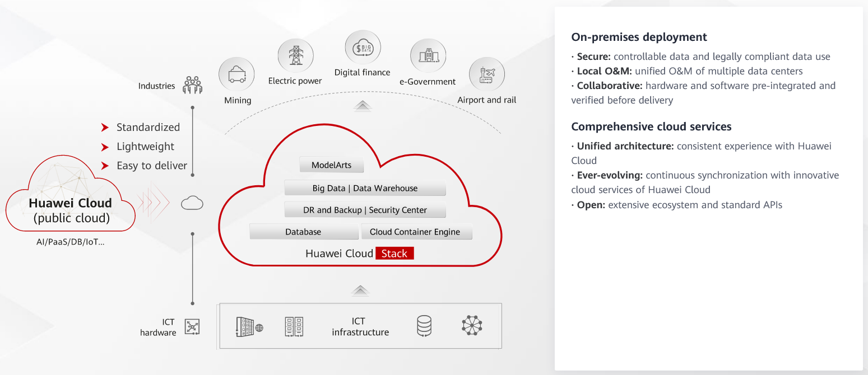Click the red Stack label
Viewport: 868px width, 375px height.
[394, 254]
